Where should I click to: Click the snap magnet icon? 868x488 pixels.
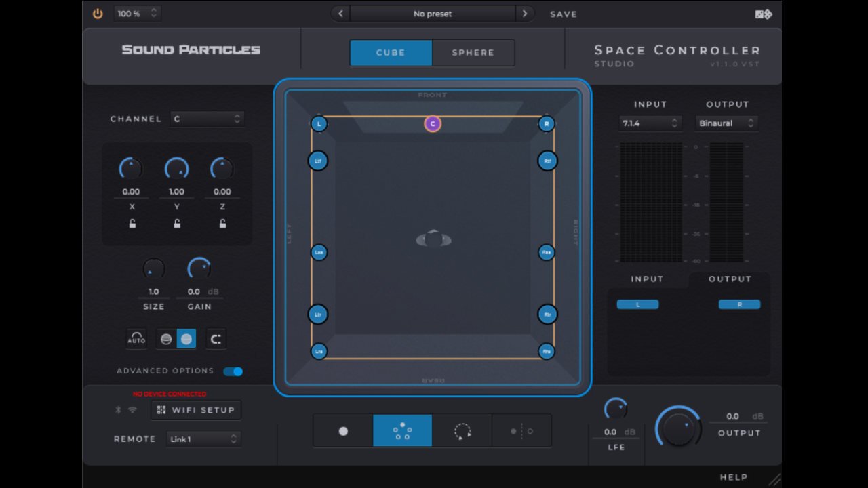[216, 338]
